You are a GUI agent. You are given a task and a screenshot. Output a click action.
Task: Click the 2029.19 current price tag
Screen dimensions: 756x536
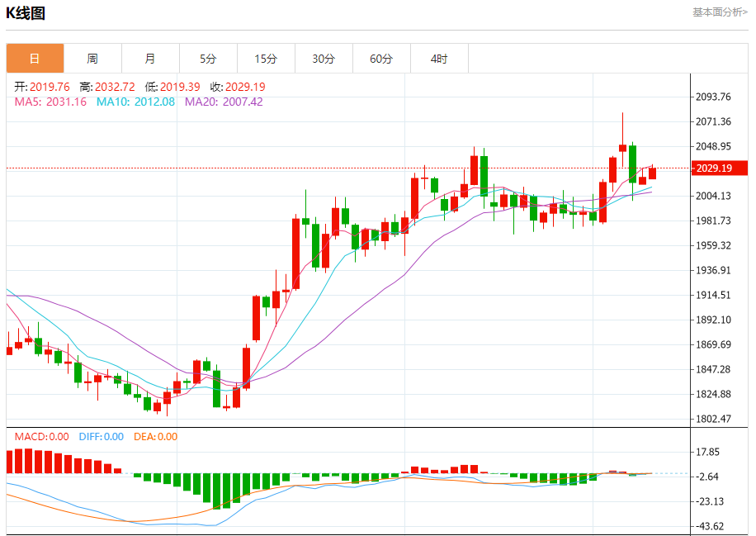[x=720, y=168]
